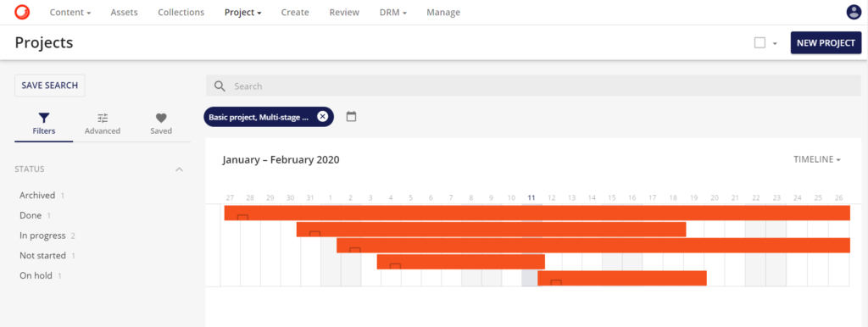Remove the Basic project filter chip

pos(323,117)
